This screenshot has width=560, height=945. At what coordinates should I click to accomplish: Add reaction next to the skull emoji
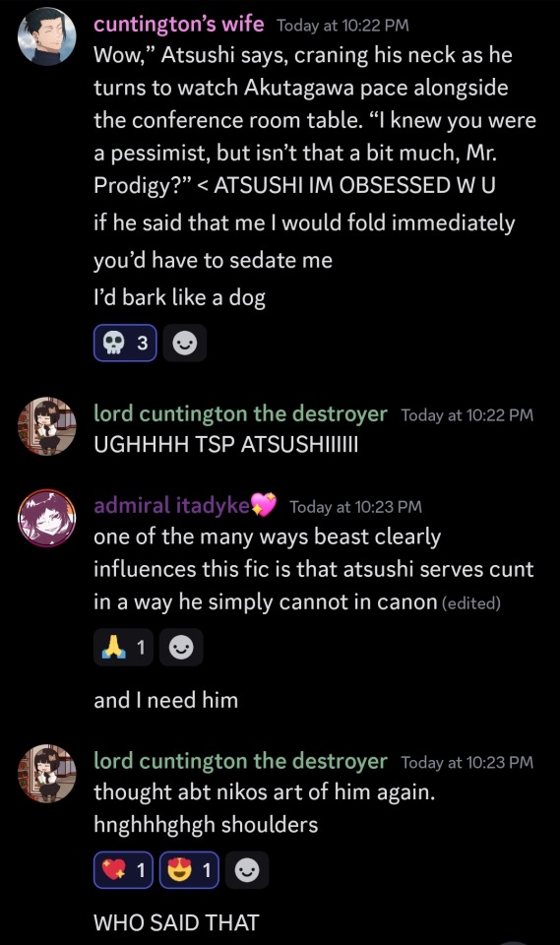tap(184, 343)
